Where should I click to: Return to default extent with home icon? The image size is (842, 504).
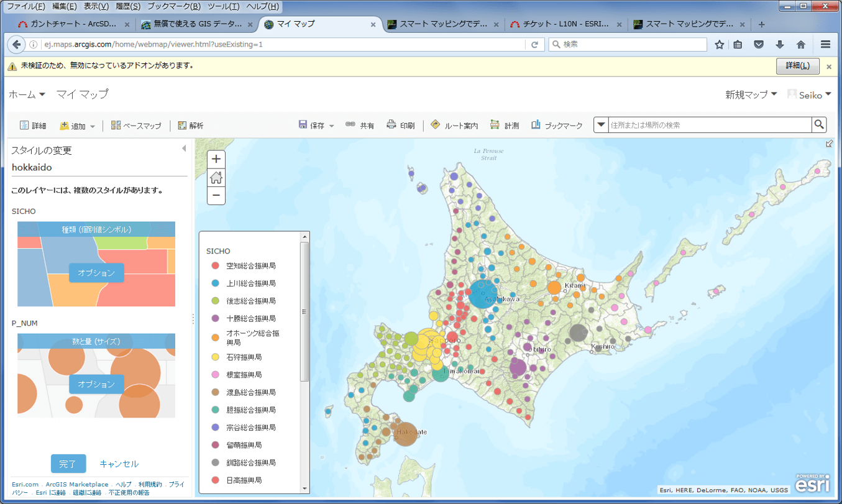click(x=216, y=178)
